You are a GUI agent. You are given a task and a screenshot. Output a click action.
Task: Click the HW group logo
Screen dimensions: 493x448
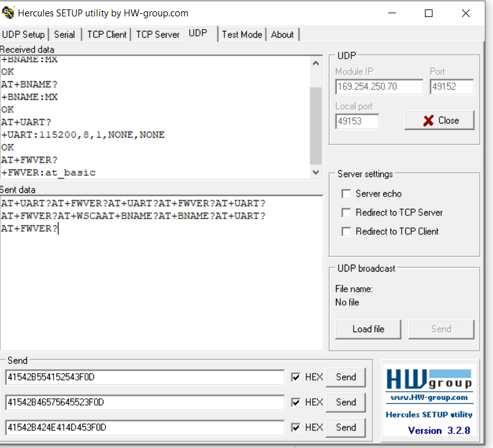coord(429,379)
